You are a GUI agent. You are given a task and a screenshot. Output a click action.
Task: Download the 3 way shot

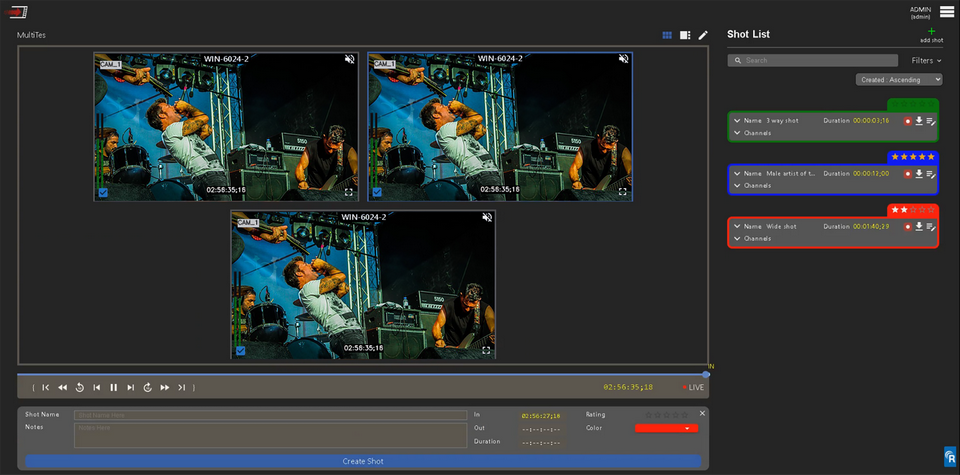coord(919,121)
